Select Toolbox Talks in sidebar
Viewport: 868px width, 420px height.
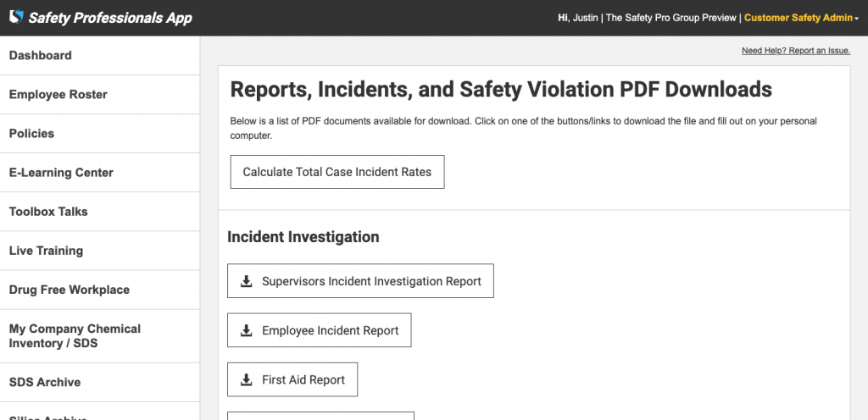(x=100, y=212)
